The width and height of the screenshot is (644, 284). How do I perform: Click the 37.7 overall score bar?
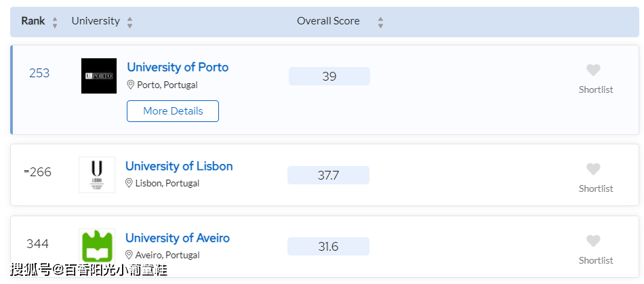328,176
